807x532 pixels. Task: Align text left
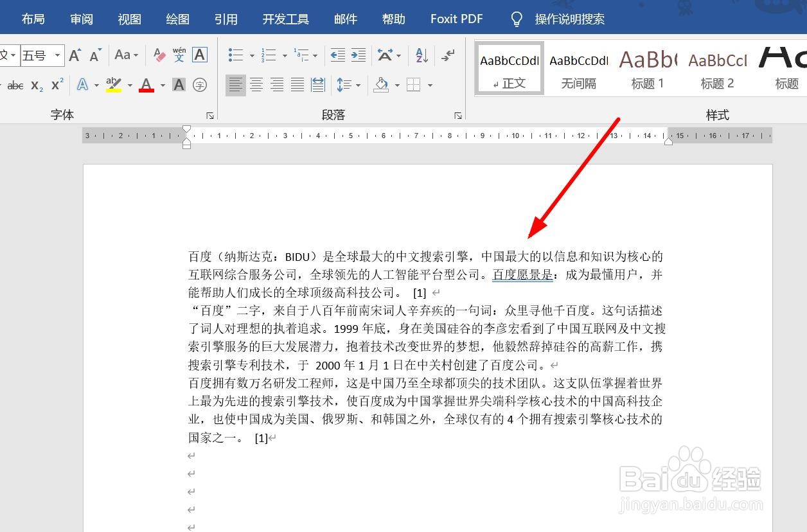[x=236, y=85]
